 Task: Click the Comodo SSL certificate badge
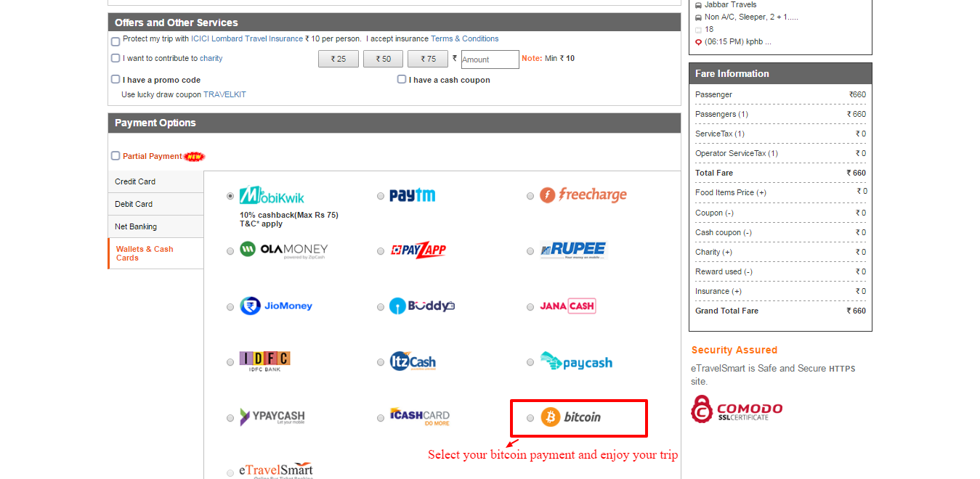pyautogui.click(x=737, y=409)
